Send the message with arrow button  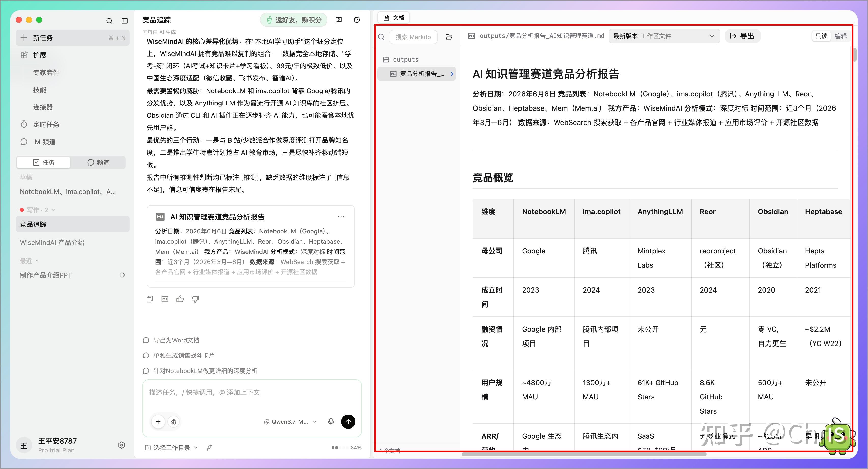tap(348, 421)
